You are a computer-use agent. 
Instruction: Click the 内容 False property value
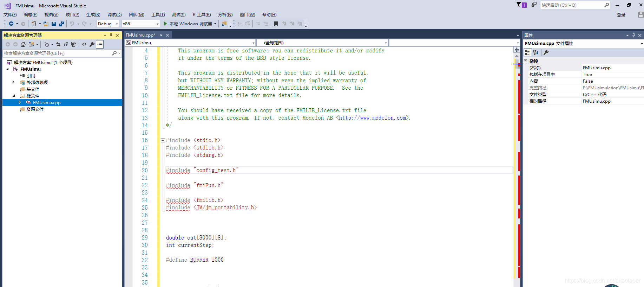pyautogui.click(x=613, y=81)
